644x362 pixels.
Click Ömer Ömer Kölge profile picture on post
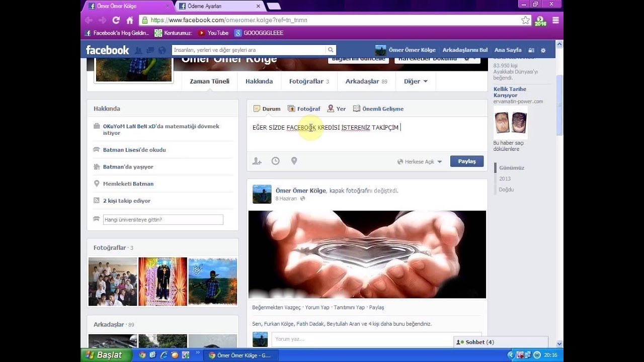click(262, 194)
